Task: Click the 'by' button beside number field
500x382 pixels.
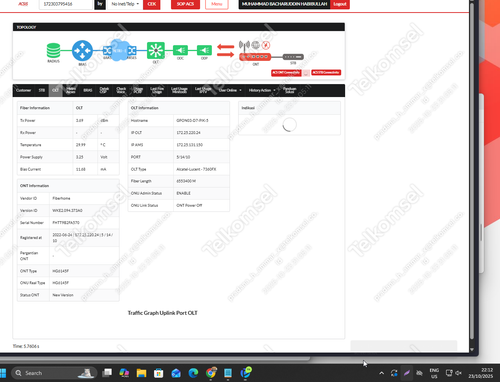Action: (100, 4)
